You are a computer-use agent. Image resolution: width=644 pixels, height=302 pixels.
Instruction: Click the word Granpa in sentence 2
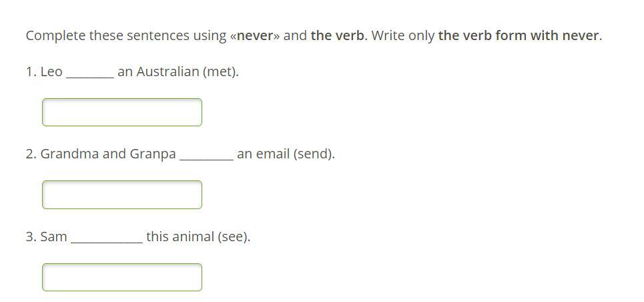[153, 155]
